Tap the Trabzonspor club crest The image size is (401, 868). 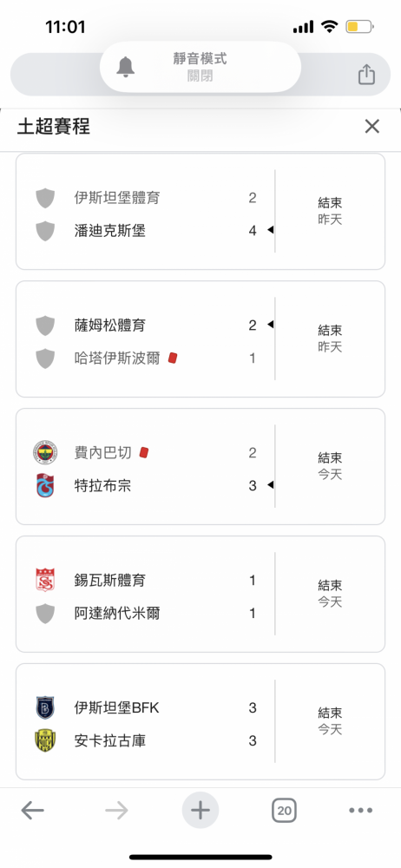tap(45, 485)
